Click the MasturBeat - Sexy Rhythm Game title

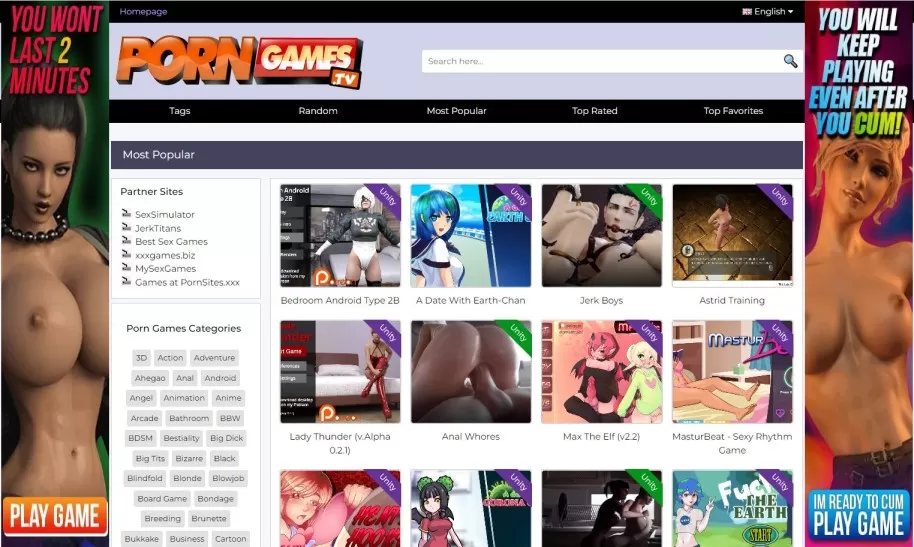pos(732,443)
